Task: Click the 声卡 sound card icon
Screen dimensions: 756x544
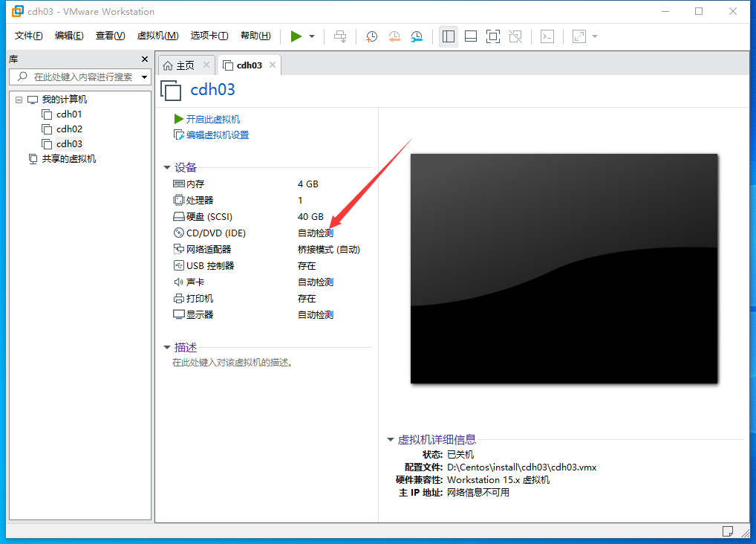Action: pos(179,282)
